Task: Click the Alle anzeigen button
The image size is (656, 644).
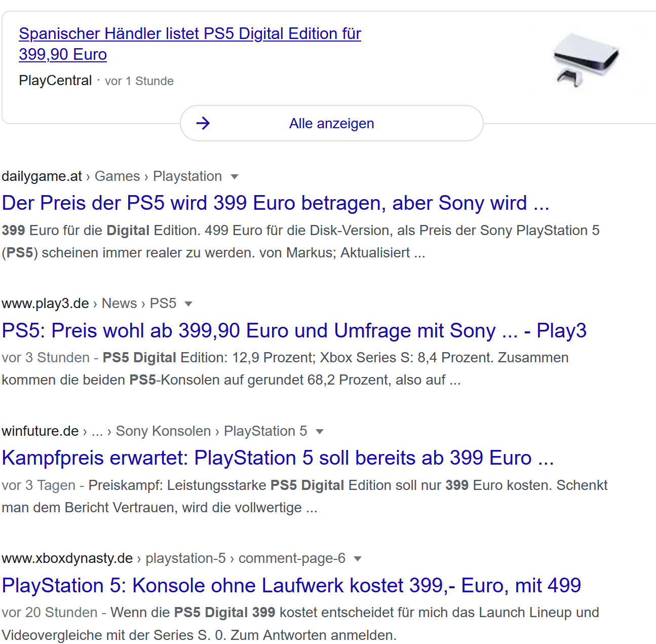Action: [332, 123]
